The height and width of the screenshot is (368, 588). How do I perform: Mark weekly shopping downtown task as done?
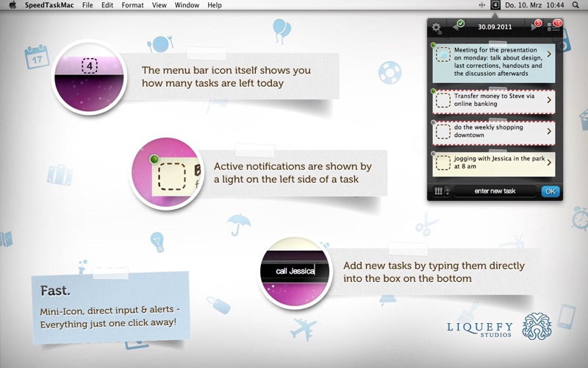[x=443, y=132]
